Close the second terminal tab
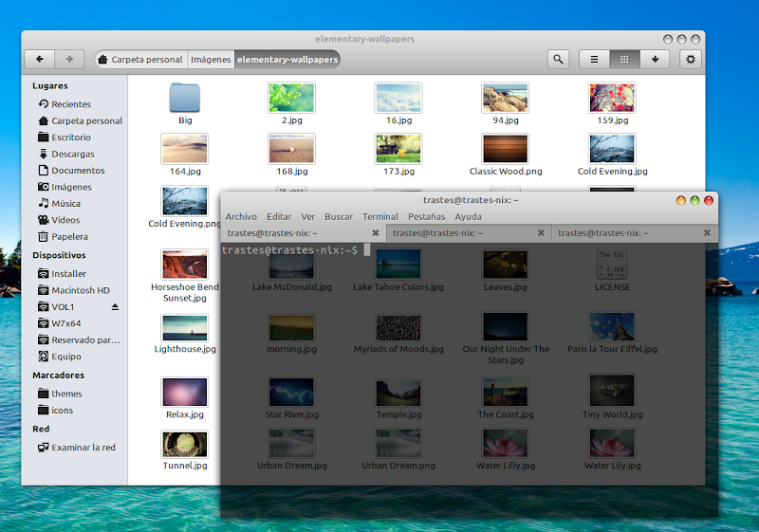The height and width of the screenshot is (532, 759). (x=541, y=233)
